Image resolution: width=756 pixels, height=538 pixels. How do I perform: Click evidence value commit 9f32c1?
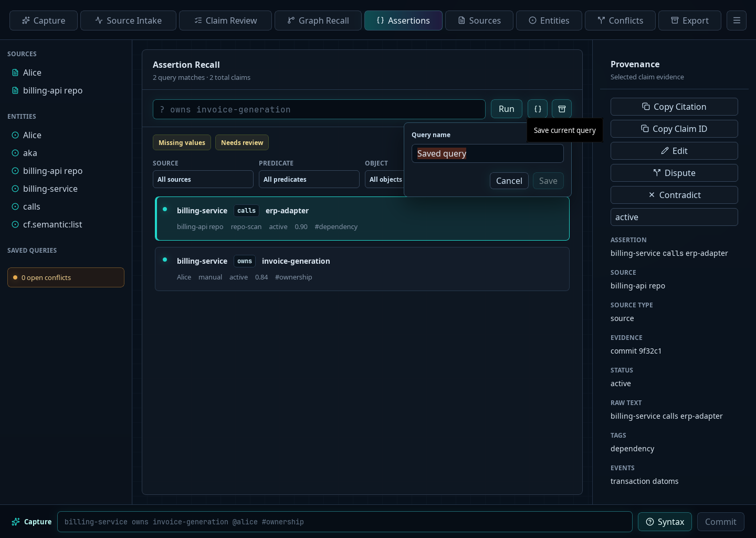point(636,351)
